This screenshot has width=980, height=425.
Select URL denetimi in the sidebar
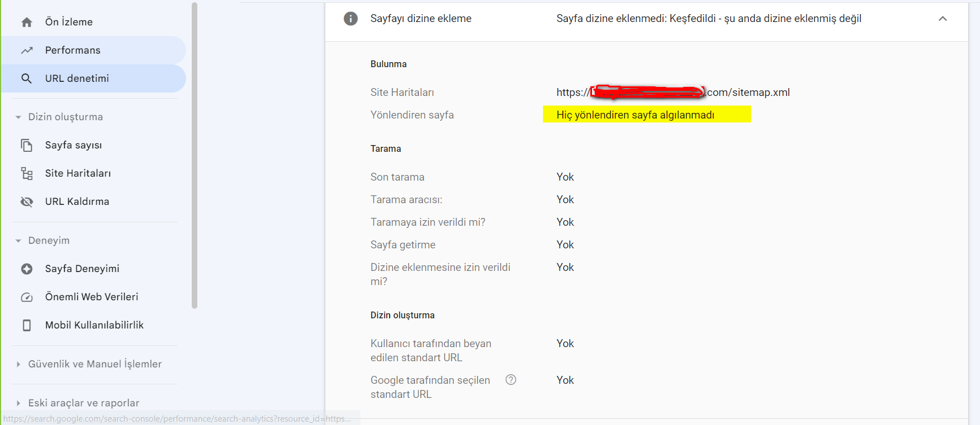pos(93,78)
